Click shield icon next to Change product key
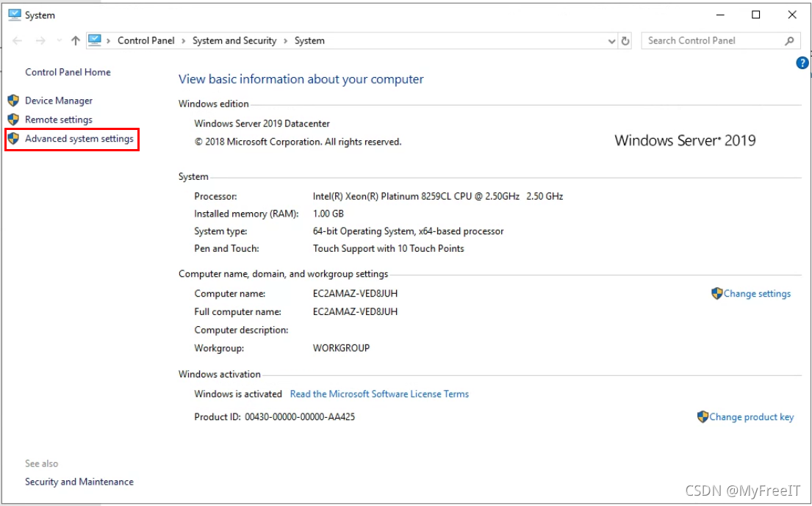 pyautogui.click(x=703, y=416)
